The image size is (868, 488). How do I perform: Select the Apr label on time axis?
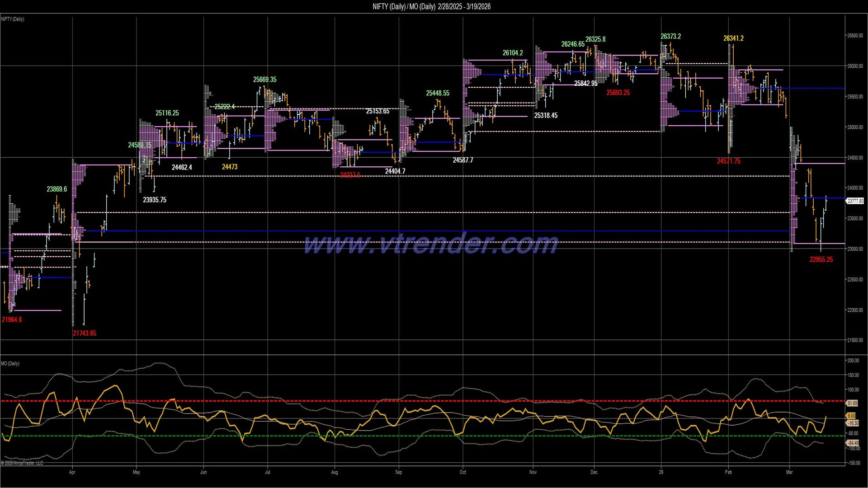(72, 472)
